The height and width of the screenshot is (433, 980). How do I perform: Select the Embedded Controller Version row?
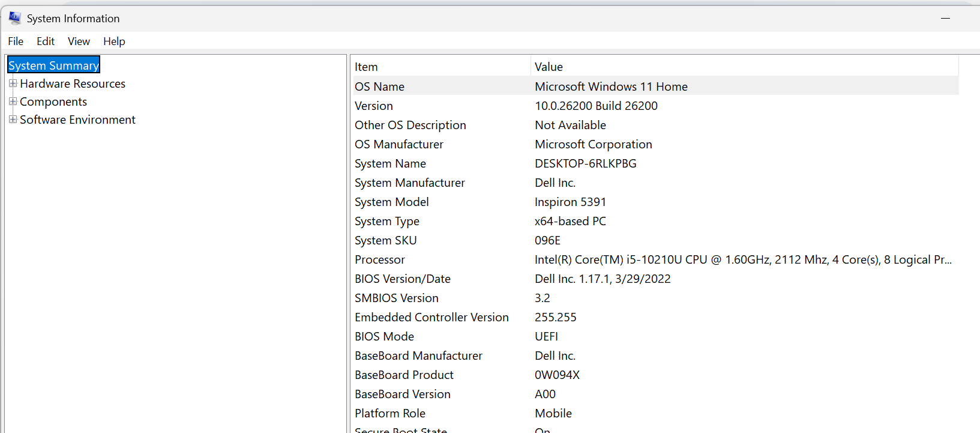[x=655, y=317]
